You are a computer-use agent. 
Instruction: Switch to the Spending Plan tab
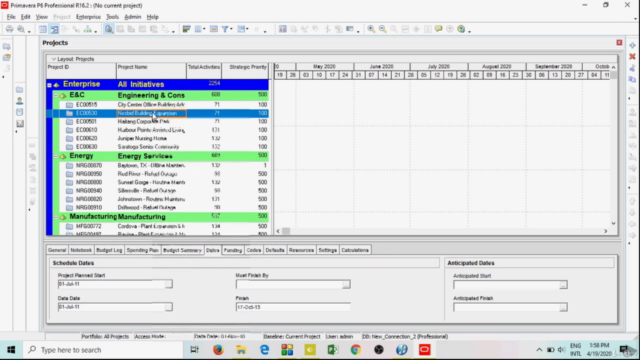pos(142,250)
